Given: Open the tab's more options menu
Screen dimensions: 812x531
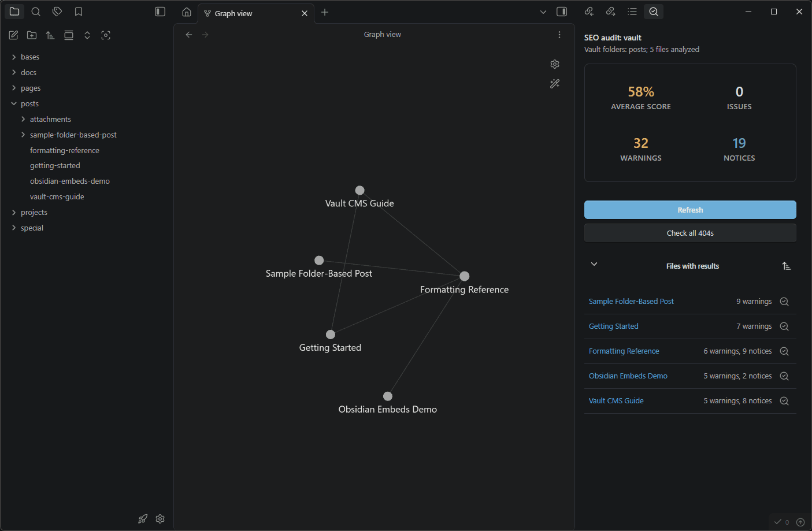Looking at the screenshot, I should 559,35.
